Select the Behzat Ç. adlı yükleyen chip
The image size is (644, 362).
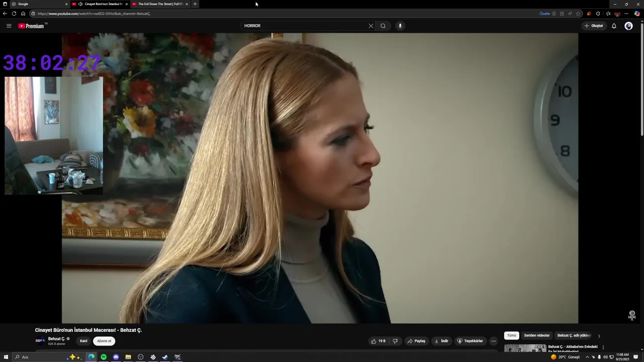pyautogui.click(x=574, y=335)
